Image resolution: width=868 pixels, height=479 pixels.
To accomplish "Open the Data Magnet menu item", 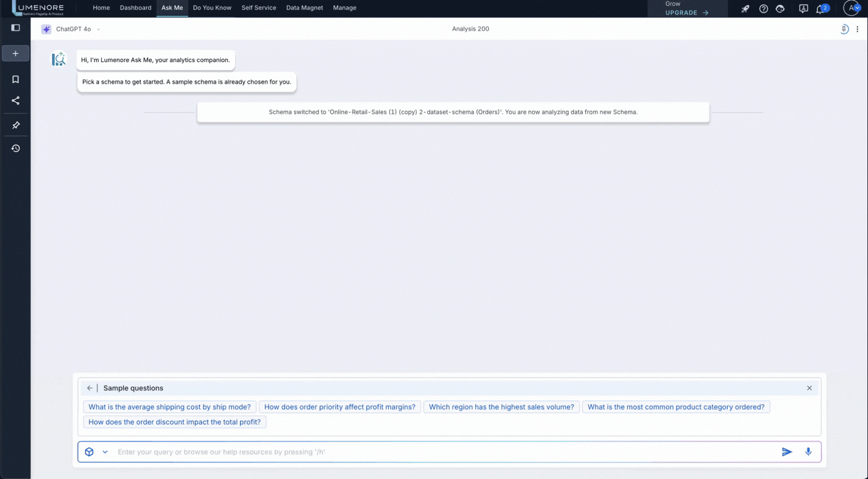I will click(x=304, y=8).
